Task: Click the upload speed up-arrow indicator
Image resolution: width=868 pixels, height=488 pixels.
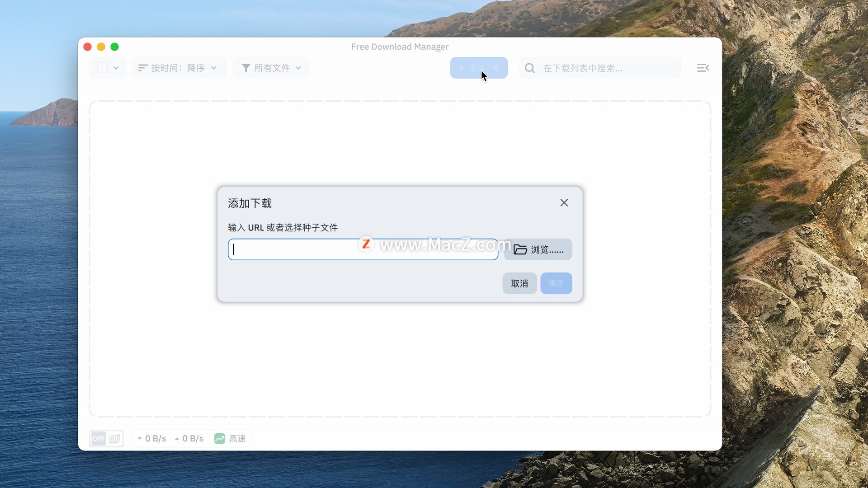Action: (x=177, y=438)
